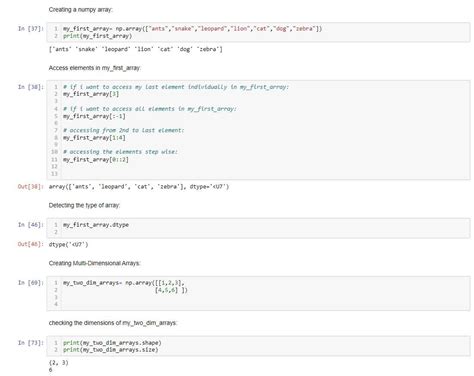This screenshot has width=474, height=376.
Task: Click line number 13 in cell 38
Action: [54, 174]
